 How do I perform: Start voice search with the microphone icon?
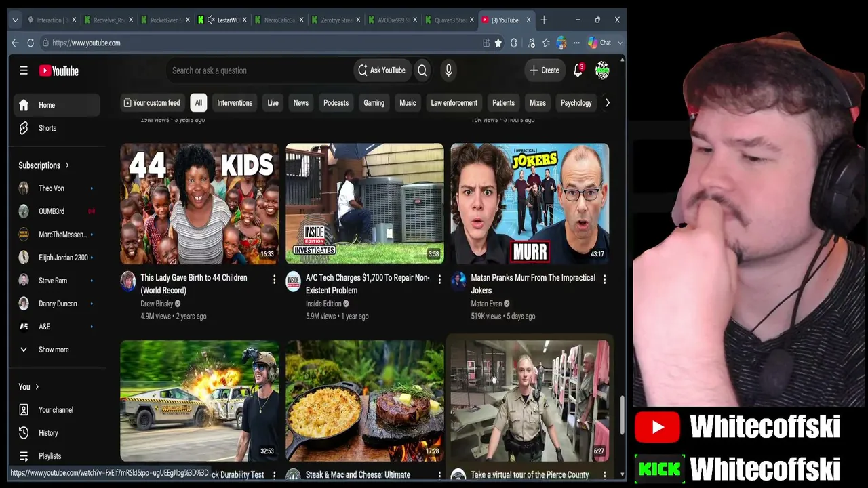pyautogui.click(x=448, y=70)
